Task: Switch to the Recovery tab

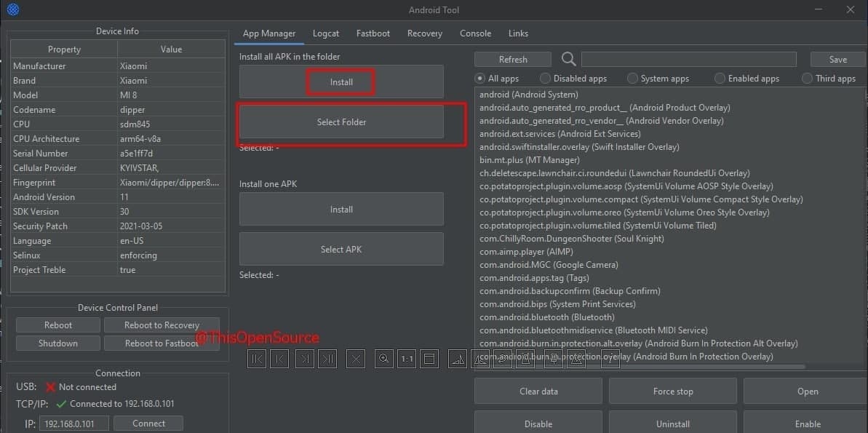Action: pos(425,33)
